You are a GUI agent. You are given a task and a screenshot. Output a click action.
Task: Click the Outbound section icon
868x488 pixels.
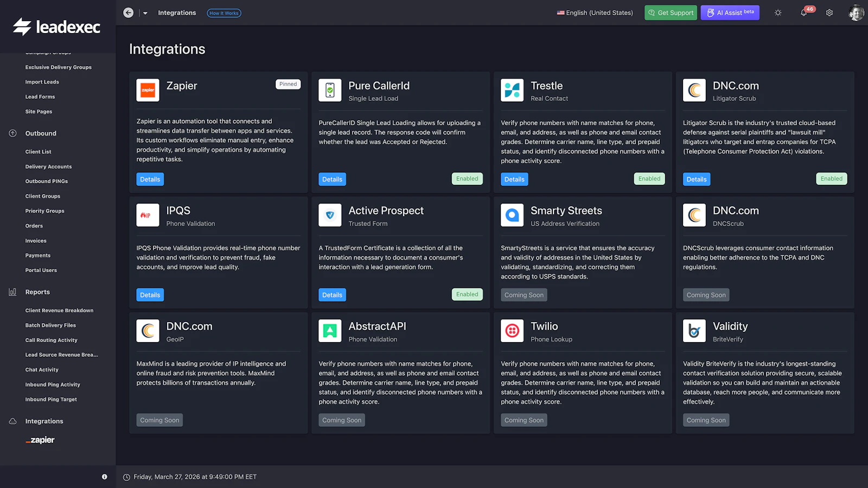point(12,133)
